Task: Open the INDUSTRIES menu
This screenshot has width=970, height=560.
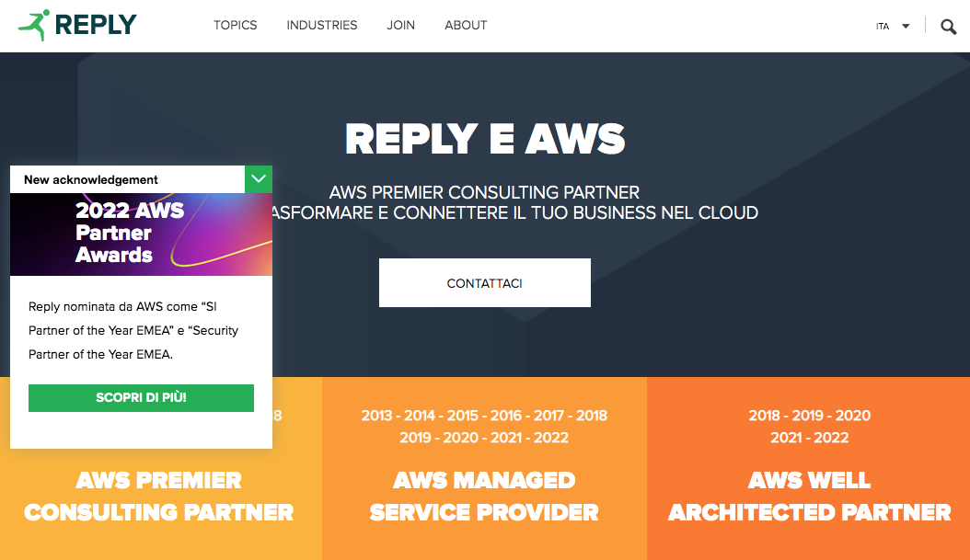Action: pyautogui.click(x=321, y=25)
